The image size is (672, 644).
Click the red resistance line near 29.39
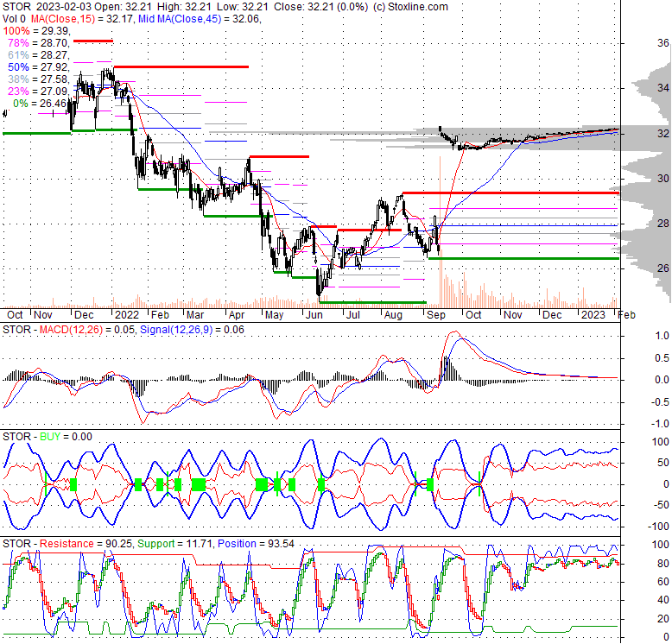[x=510, y=193]
